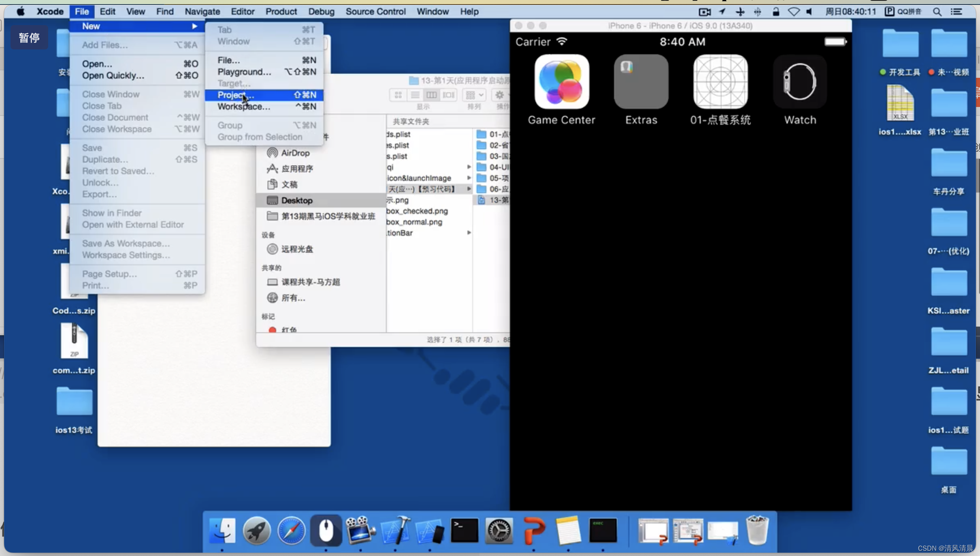Select Open Quickly… in File menu
Image resolution: width=980 pixels, height=556 pixels.
click(137, 75)
